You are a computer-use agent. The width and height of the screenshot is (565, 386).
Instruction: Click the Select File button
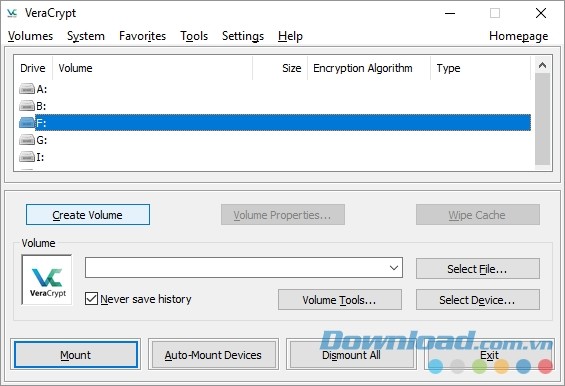477,269
